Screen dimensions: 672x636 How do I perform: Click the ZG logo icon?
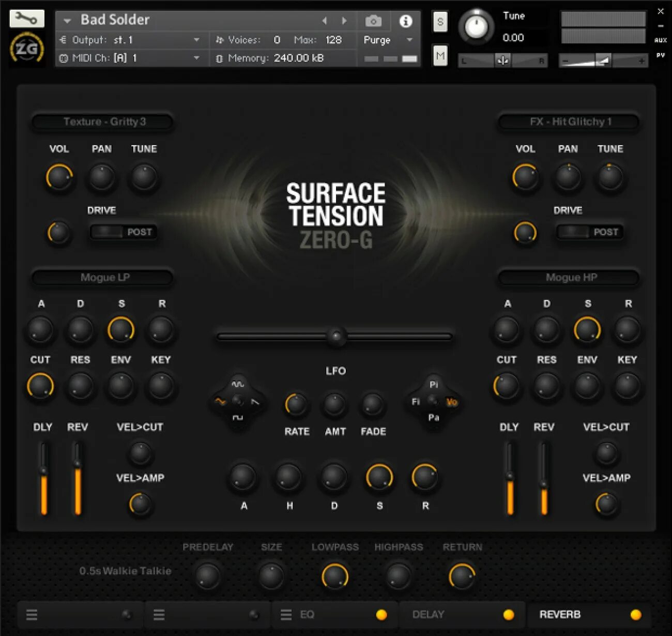pyautogui.click(x=27, y=48)
